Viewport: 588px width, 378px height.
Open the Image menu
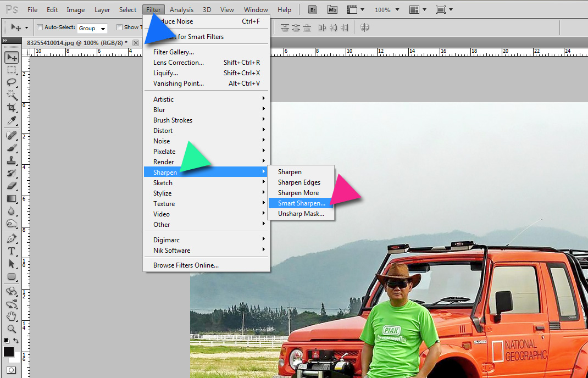pos(75,9)
